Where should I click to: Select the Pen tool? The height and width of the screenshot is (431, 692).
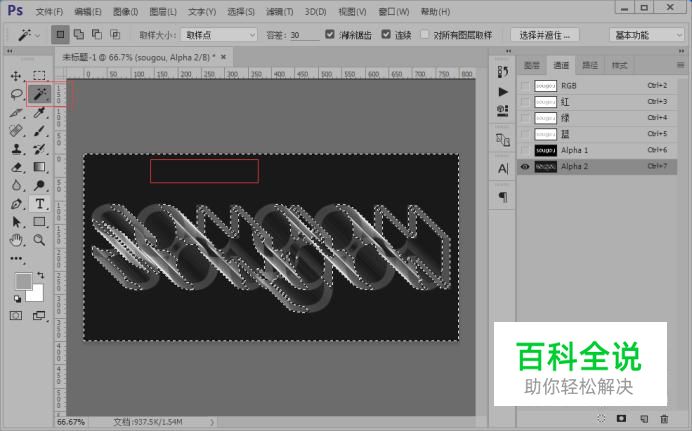16,204
